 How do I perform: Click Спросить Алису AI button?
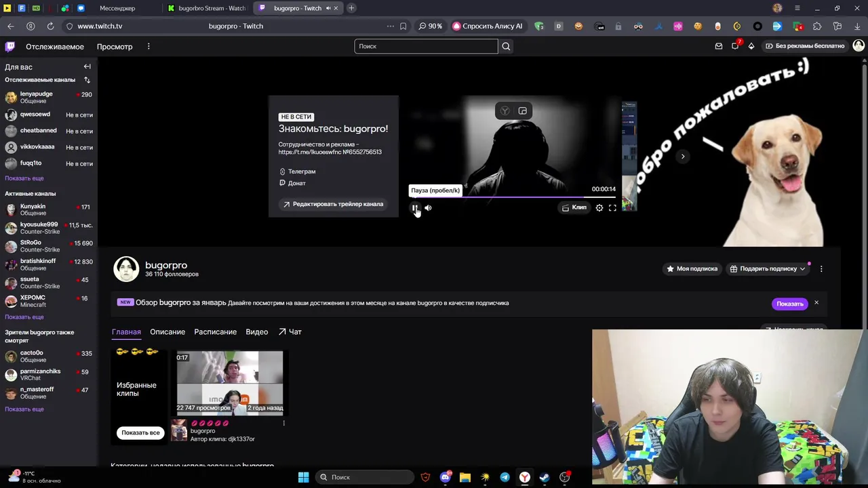pyautogui.click(x=488, y=26)
